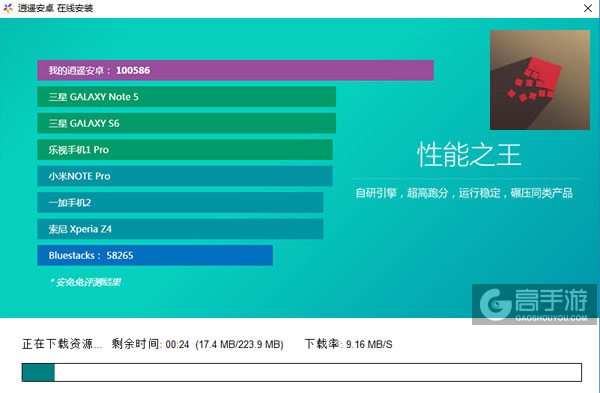Click the 三星 GALAXY Note 5 bar
The height and width of the screenshot is (393, 600).
(x=186, y=97)
